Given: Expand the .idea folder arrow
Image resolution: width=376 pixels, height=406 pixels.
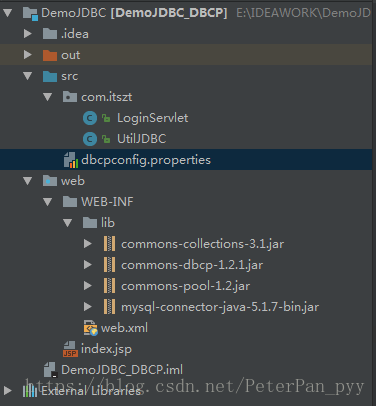Looking at the screenshot, I should [28, 34].
